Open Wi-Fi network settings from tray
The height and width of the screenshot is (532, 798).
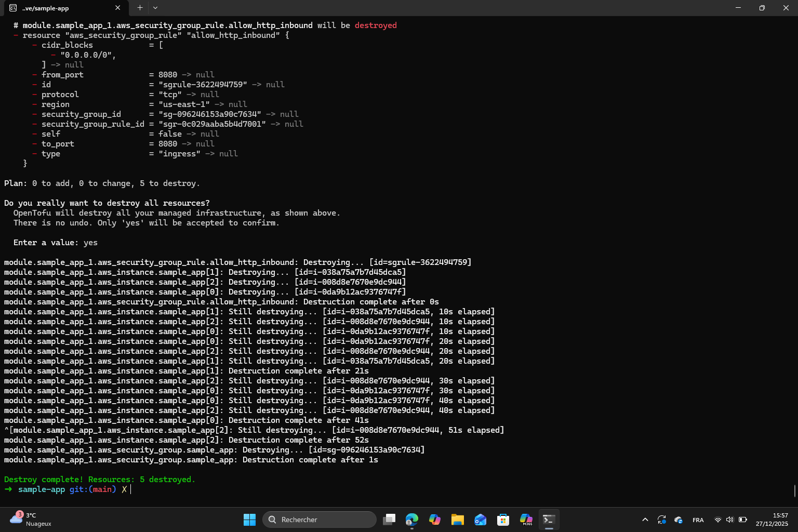click(717, 520)
